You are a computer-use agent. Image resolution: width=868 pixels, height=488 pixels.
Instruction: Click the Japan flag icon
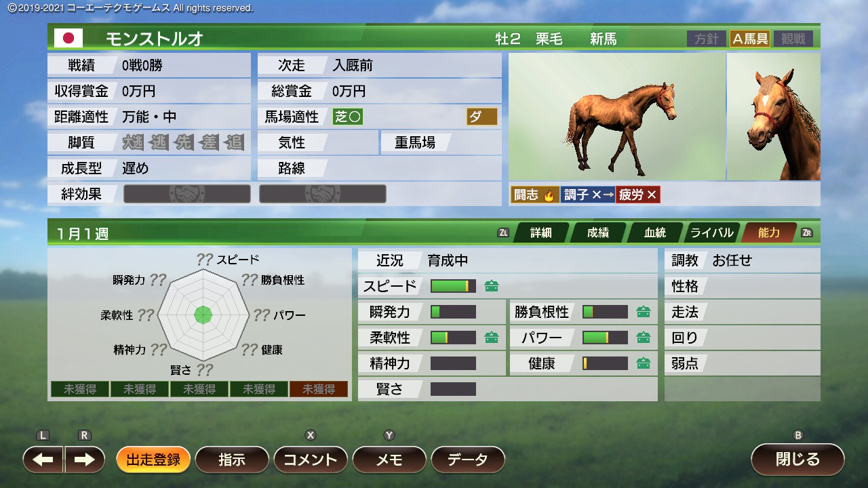[x=68, y=39]
